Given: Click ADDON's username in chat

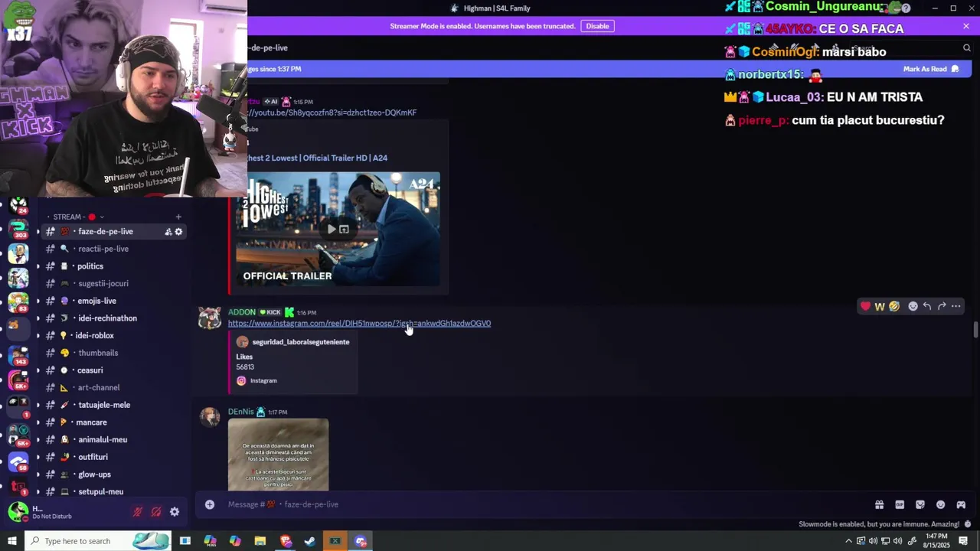Looking at the screenshot, I should tap(242, 312).
